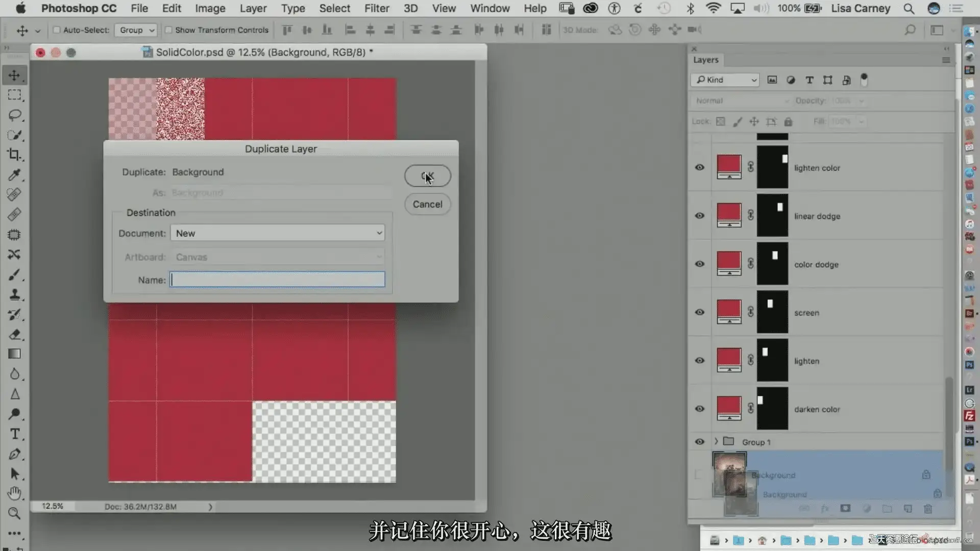Viewport: 980px width, 551px height.
Task: Select the Hand tool
Action: 14,493
